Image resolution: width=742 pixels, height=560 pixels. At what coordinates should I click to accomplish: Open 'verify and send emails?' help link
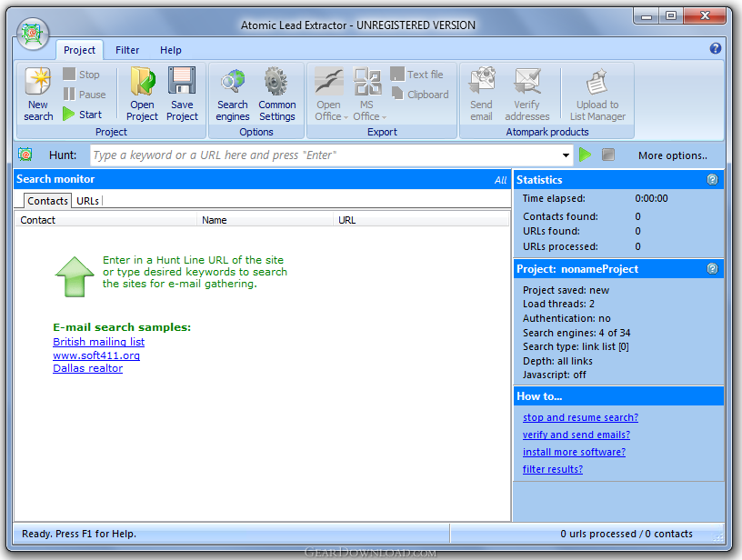577,435
